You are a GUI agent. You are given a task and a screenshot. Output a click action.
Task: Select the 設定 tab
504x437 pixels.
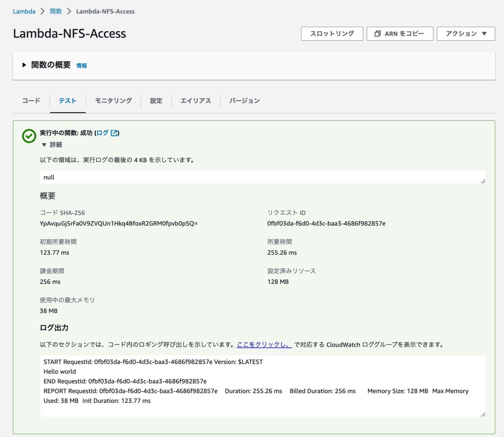click(156, 100)
